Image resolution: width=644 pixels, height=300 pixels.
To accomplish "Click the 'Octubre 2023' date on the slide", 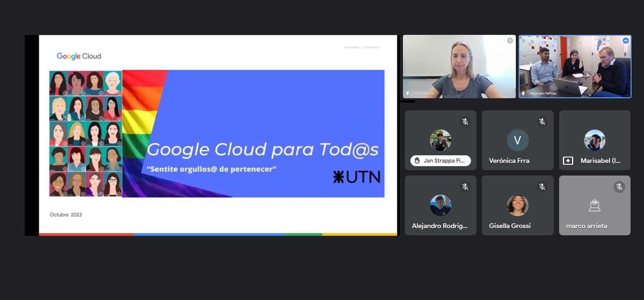I will [x=66, y=215].
